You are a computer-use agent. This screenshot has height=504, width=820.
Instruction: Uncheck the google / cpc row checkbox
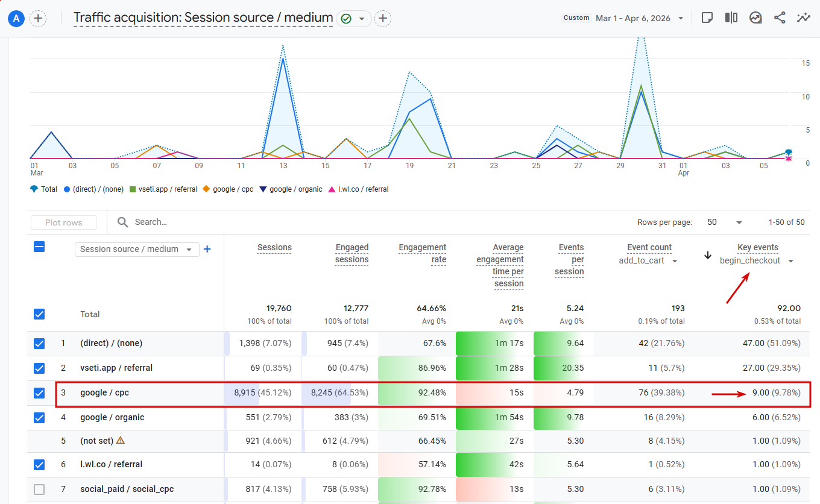[39, 393]
